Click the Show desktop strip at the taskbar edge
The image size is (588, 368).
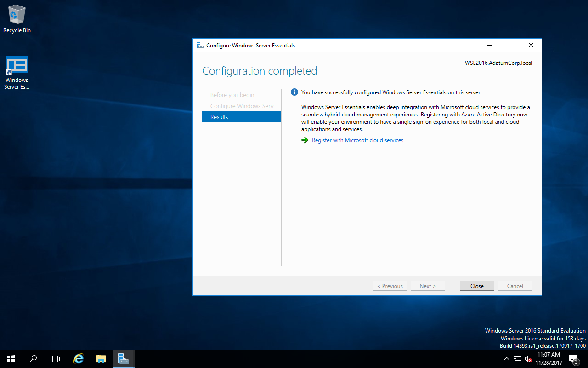(587, 359)
